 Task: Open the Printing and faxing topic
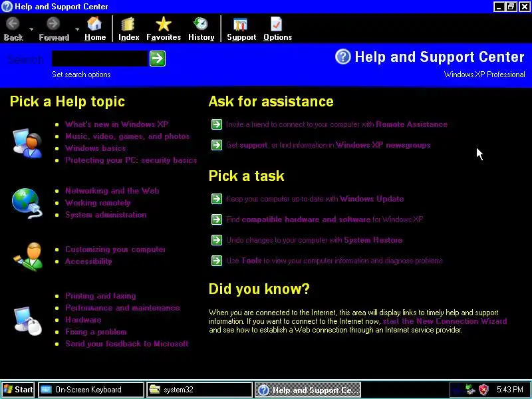pyautogui.click(x=100, y=296)
